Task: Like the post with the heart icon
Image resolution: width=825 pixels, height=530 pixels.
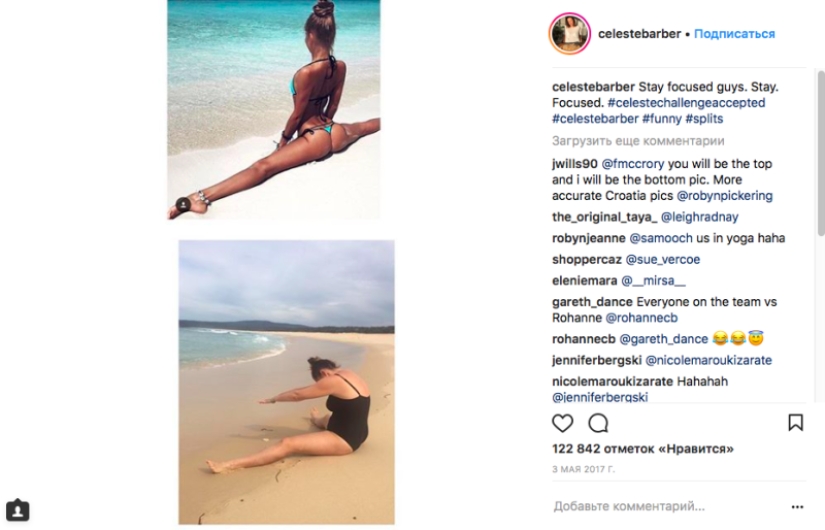Action: point(563,423)
